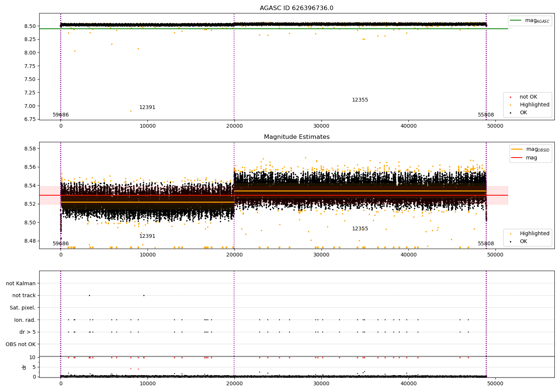The width and height of the screenshot is (560, 392).
Task: Click the 'not track' row label
Action: [x=24, y=295]
